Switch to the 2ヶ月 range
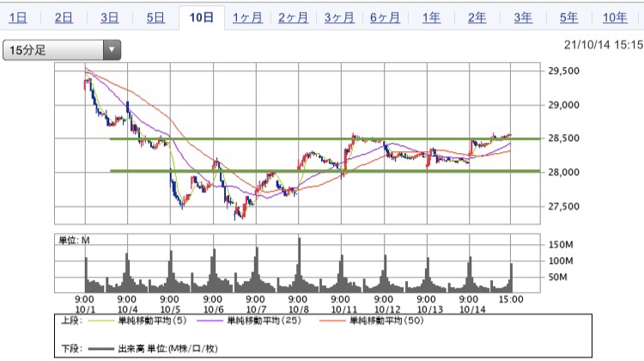 tap(294, 17)
